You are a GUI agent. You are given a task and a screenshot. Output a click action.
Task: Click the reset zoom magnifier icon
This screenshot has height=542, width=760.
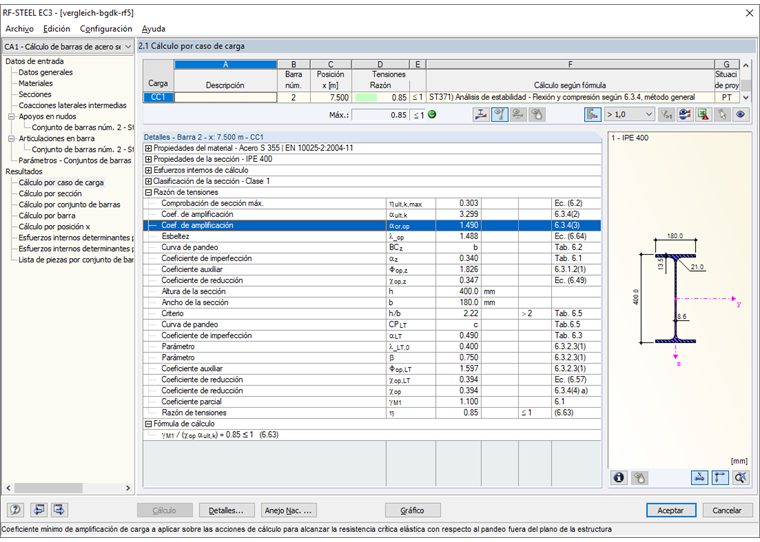coord(741,478)
